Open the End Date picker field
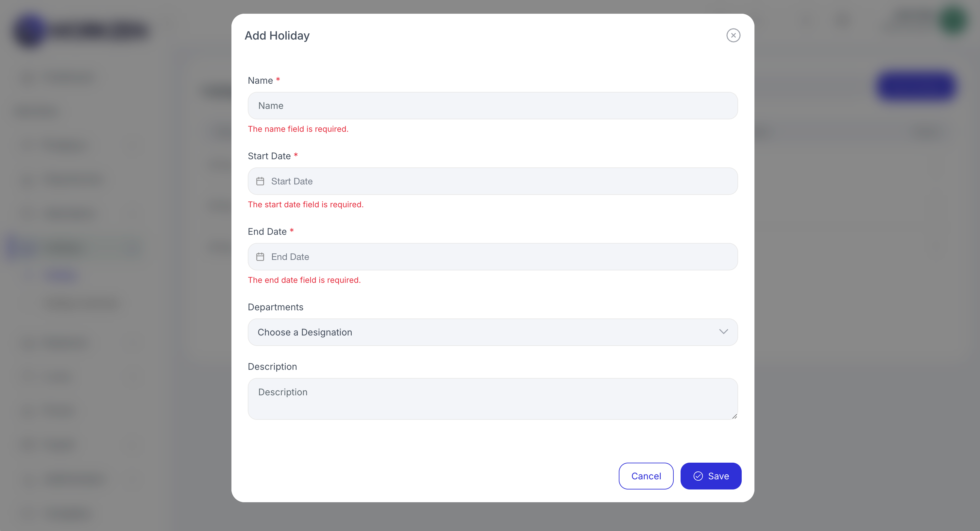This screenshot has width=980, height=531. [493, 257]
